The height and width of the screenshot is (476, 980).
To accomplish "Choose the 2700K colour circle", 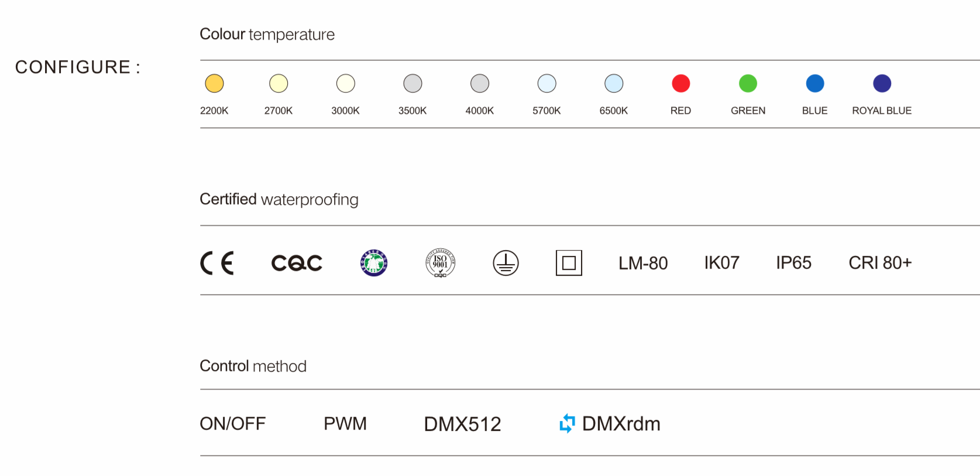I will [278, 83].
